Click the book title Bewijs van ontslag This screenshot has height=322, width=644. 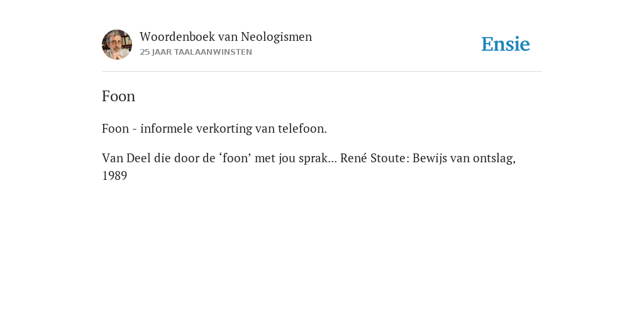point(463,158)
